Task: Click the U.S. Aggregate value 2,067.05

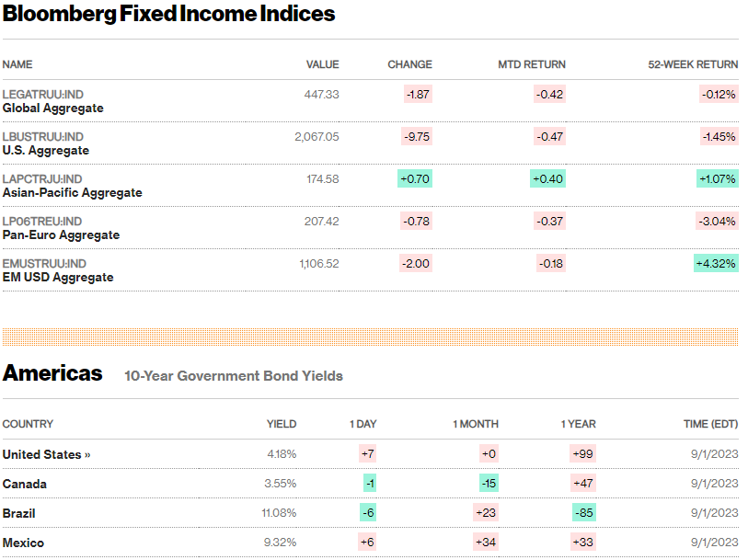Action: 316,137
